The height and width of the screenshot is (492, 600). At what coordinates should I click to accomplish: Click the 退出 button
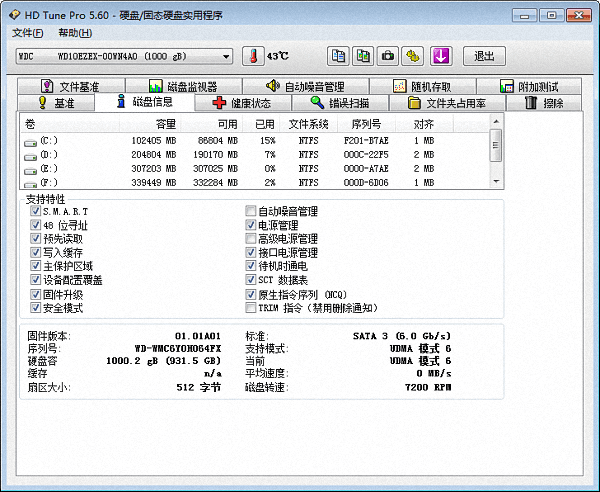click(484, 56)
